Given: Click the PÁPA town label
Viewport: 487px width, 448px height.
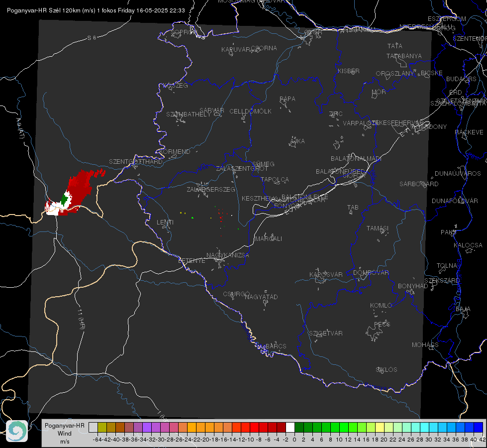Looking at the screenshot, I should coord(288,99).
